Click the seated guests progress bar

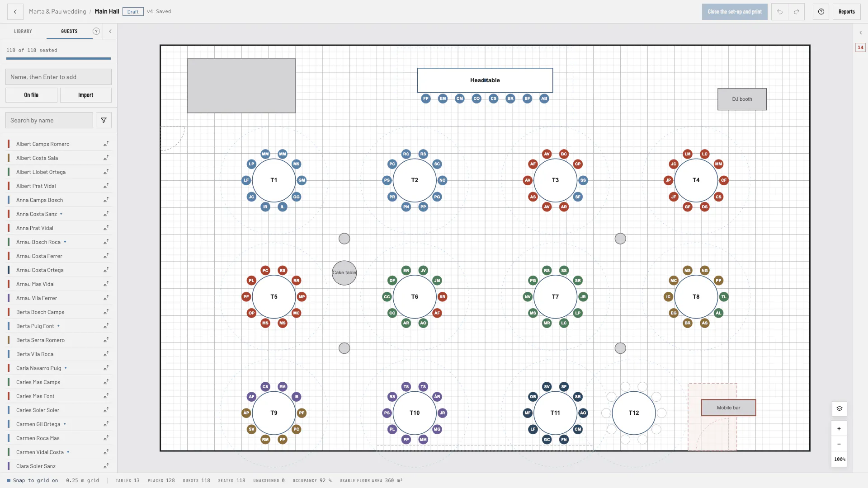(x=58, y=58)
